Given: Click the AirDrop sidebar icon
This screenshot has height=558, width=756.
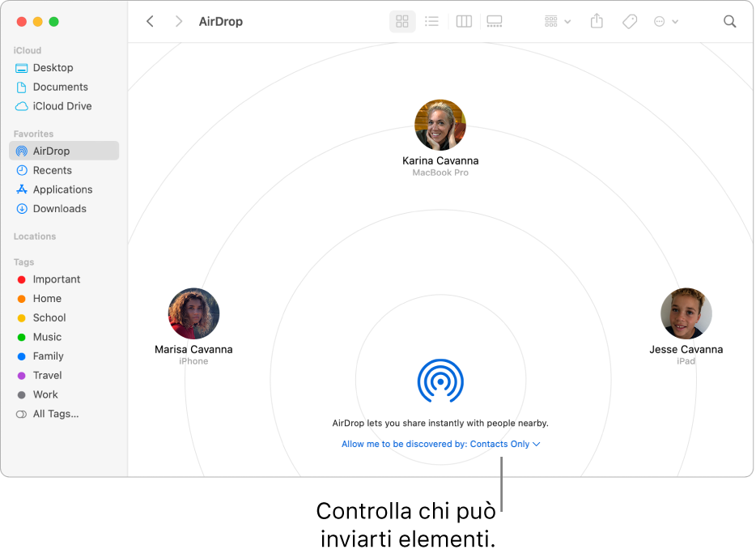Looking at the screenshot, I should (x=22, y=151).
